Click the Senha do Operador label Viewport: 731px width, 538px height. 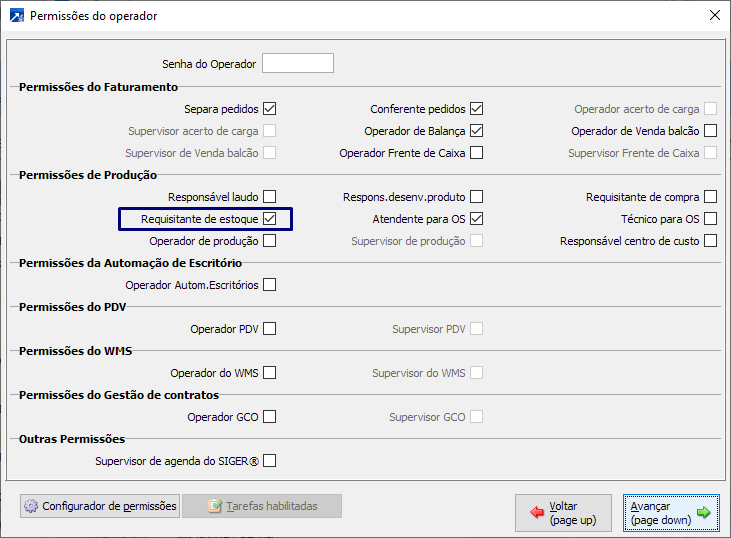pyautogui.click(x=209, y=64)
